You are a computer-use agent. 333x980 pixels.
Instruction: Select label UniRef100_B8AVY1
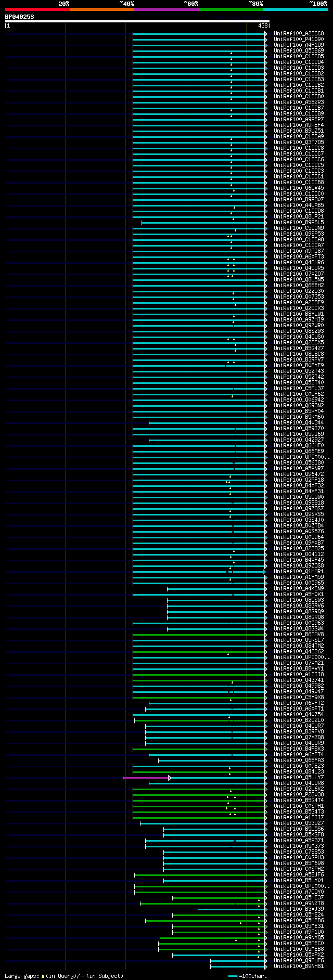(299, 668)
